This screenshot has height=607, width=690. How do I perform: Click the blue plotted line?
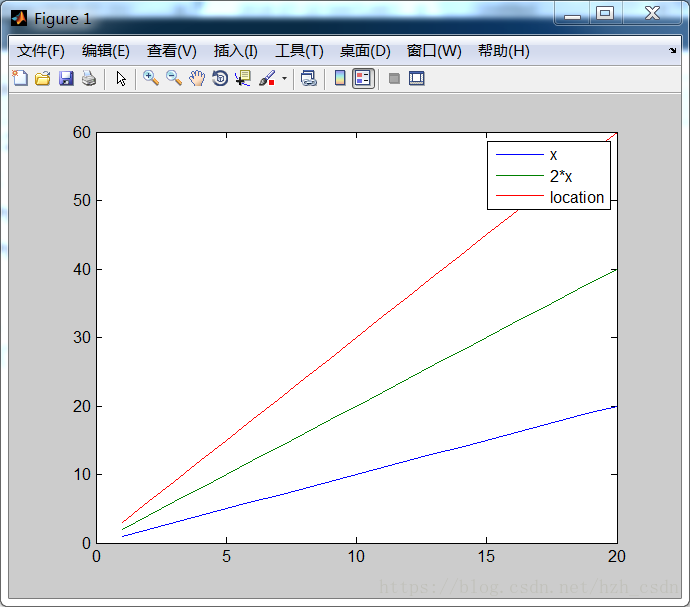coord(356,474)
